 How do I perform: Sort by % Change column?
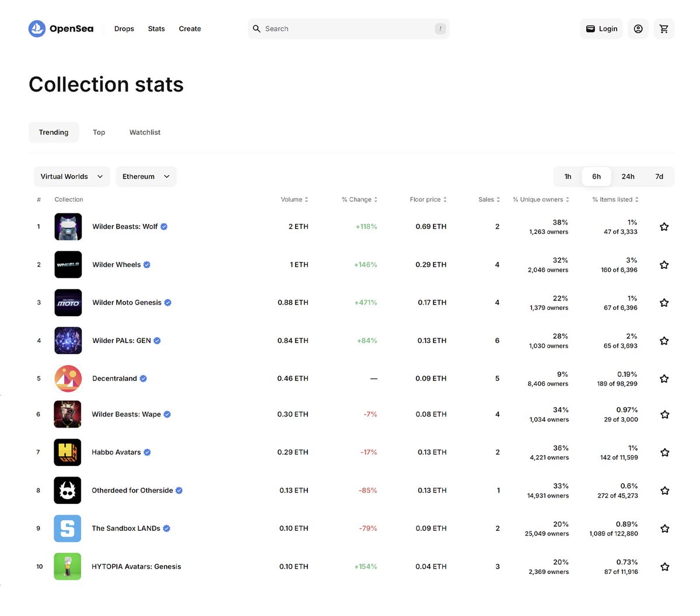tap(359, 199)
